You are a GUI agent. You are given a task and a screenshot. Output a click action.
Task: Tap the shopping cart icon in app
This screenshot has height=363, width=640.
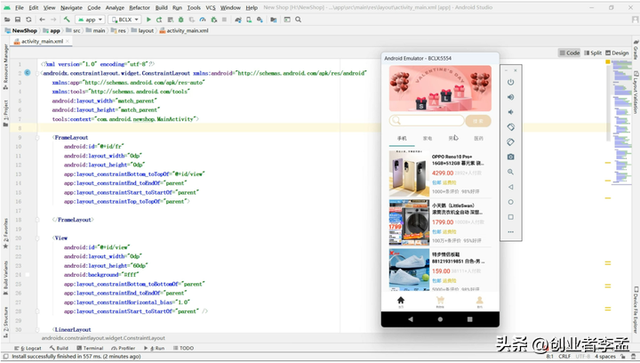click(x=440, y=301)
